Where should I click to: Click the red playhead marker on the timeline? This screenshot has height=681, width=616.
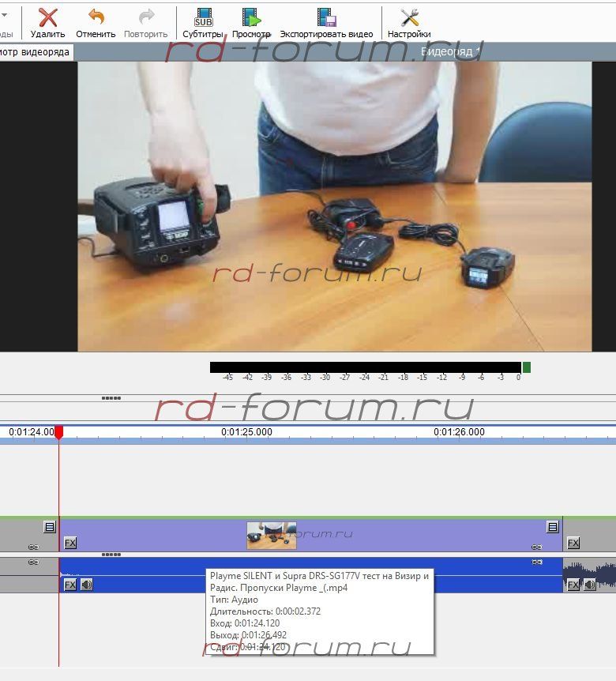click(x=58, y=432)
